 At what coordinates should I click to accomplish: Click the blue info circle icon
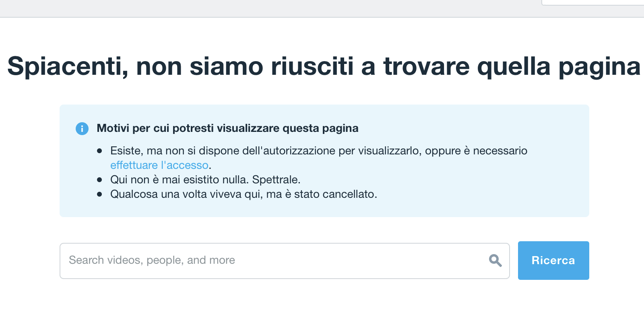tap(82, 129)
